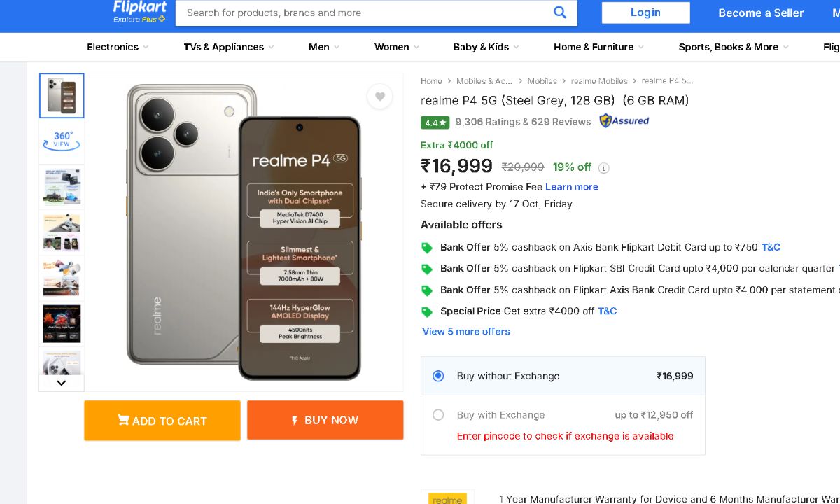Open the Women category menu
Image resolution: width=840 pixels, height=504 pixels.
tap(396, 47)
